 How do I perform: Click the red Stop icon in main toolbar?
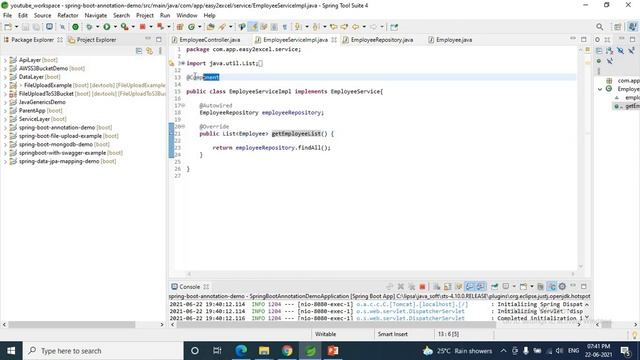[x=142, y=27]
